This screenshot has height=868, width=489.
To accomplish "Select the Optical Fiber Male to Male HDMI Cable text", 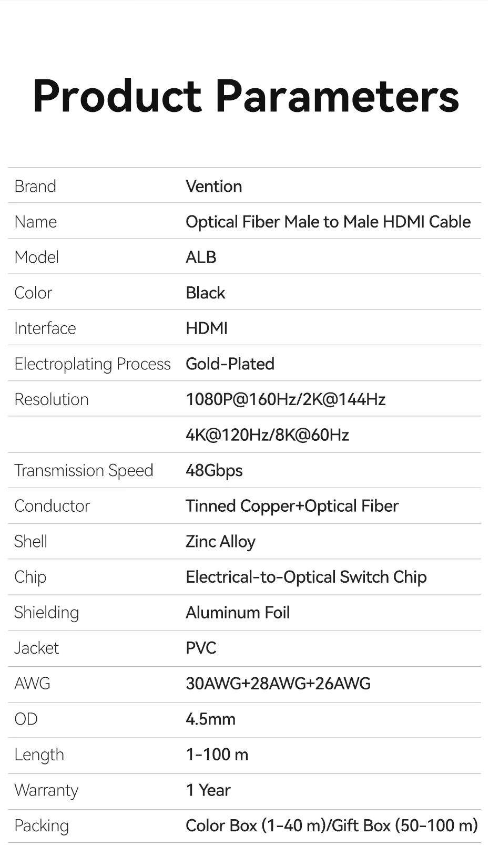I will [x=328, y=222].
